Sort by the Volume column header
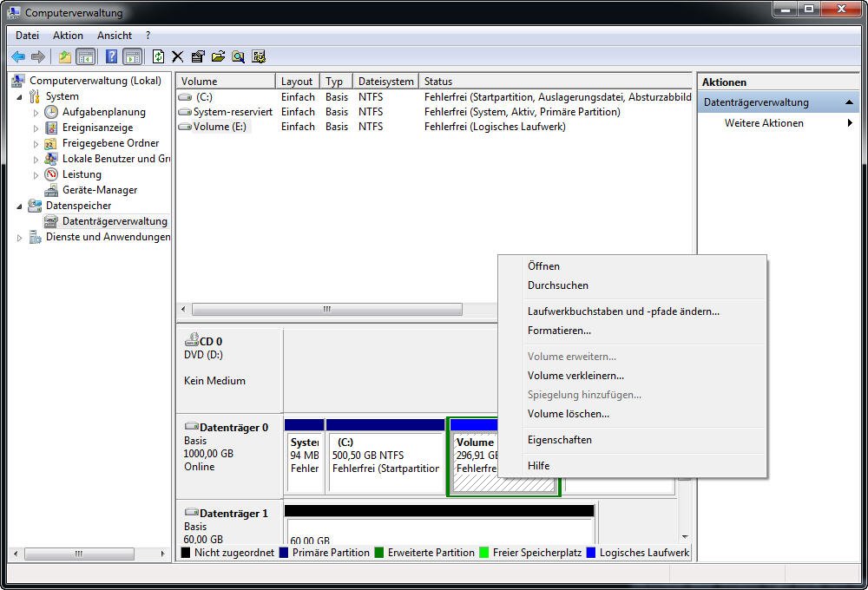Viewport: 868px width, 590px height. 226,82
